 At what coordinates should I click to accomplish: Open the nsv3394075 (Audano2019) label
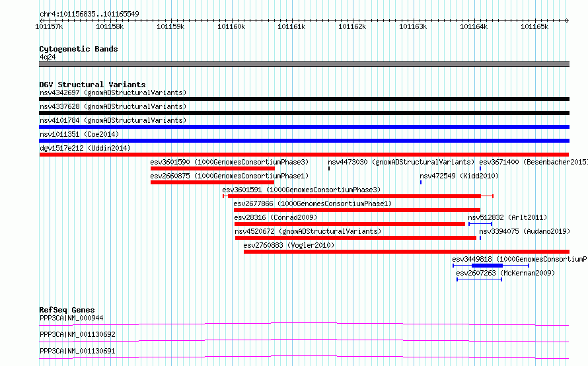coord(525,231)
